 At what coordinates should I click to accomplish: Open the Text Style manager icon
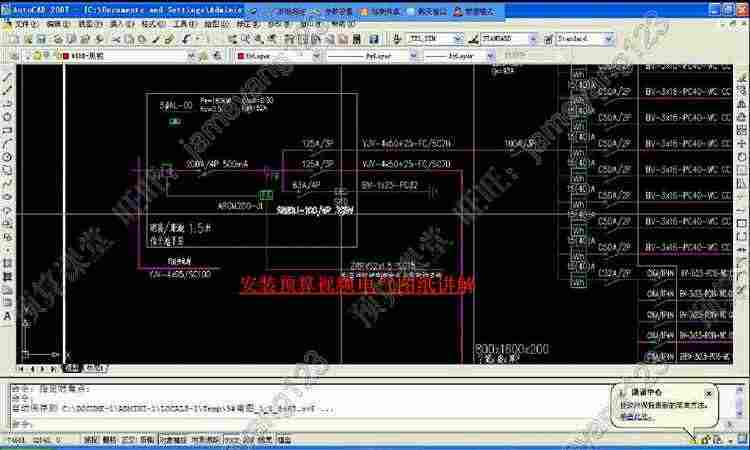(397, 39)
